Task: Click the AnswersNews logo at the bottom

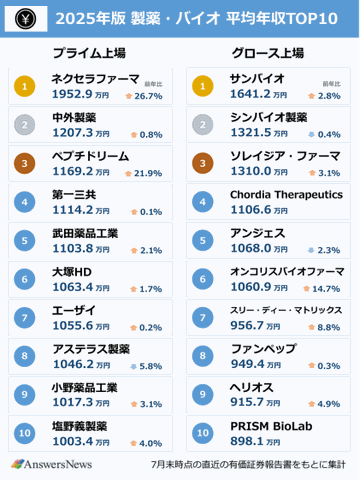Action: tap(52, 464)
